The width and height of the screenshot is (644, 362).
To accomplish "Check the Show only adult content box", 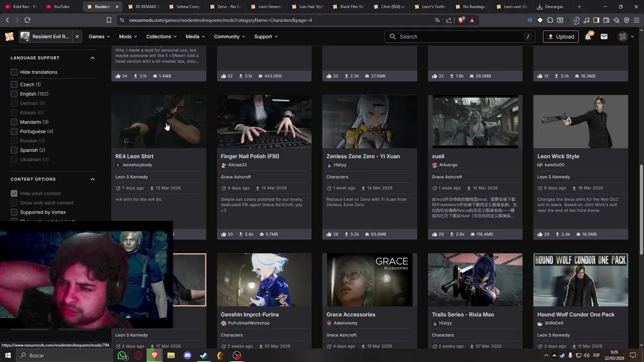I will point(14,203).
